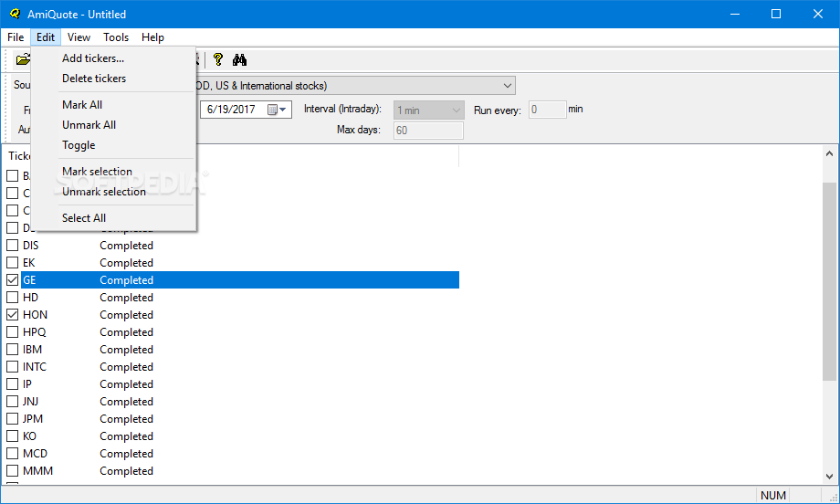The height and width of the screenshot is (504, 840).
Task: Select the DIS ticker row name
Action: pos(30,246)
